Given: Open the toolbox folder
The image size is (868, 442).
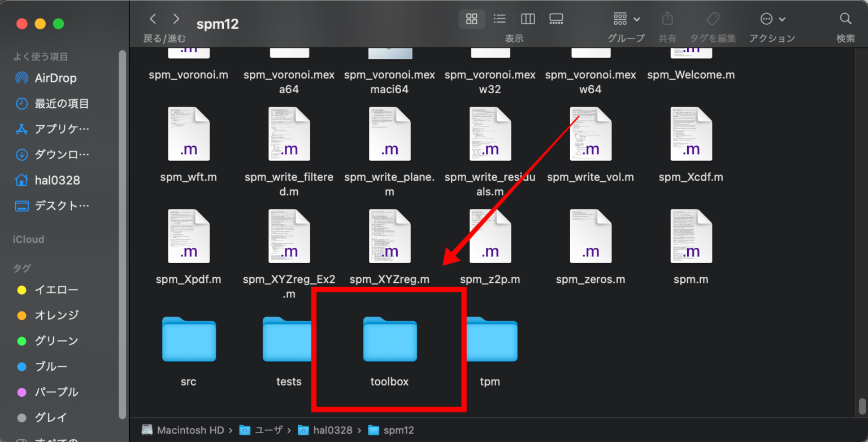Looking at the screenshot, I should pyautogui.click(x=389, y=340).
